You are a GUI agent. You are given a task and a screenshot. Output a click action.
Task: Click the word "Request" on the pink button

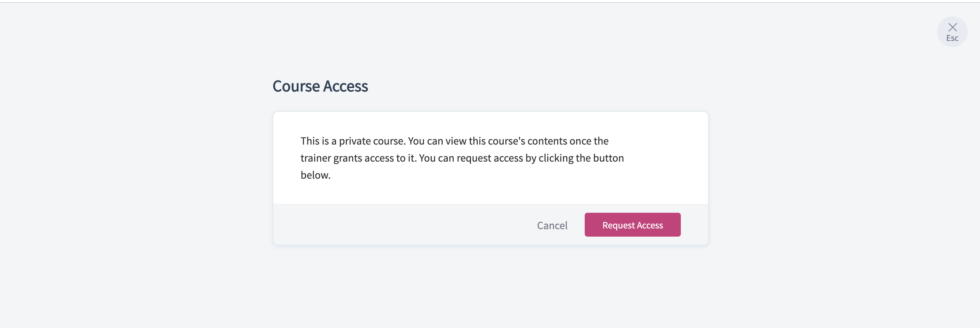pos(618,225)
